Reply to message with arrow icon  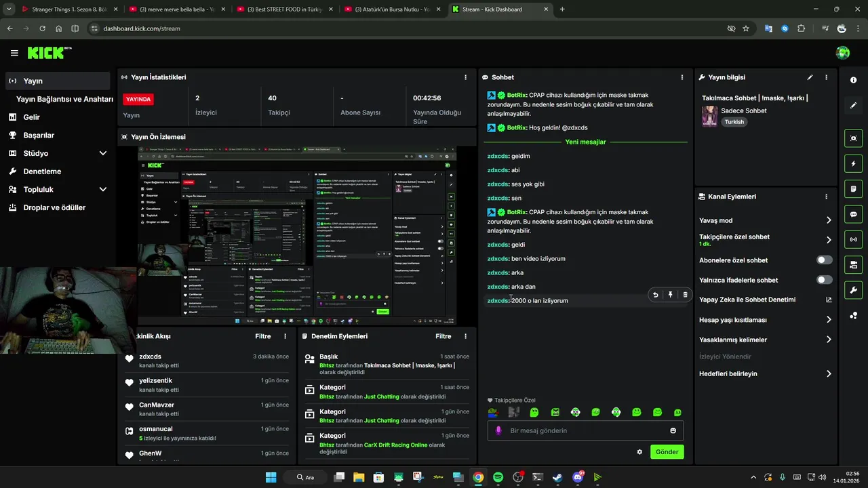[x=655, y=295]
